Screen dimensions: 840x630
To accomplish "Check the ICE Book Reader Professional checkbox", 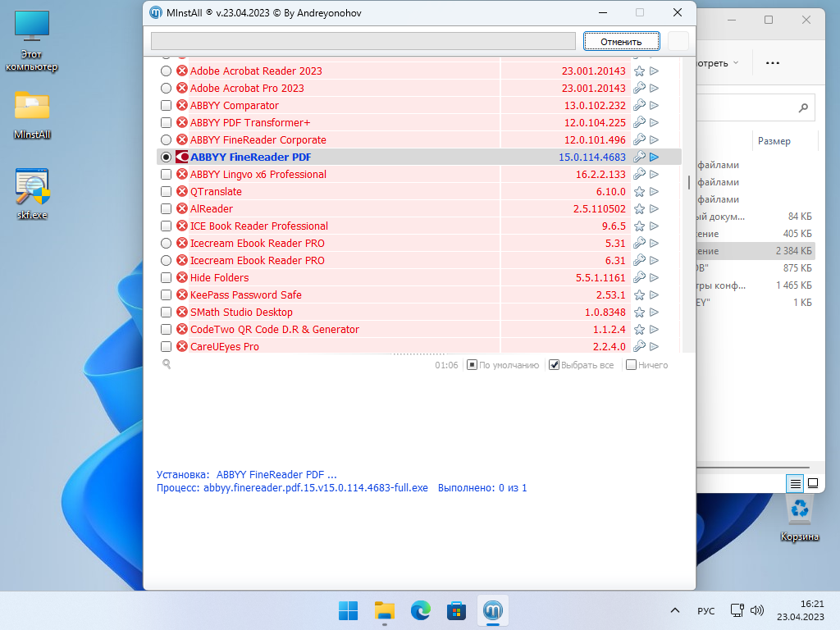I will pyautogui.click(x=166, y=226).
